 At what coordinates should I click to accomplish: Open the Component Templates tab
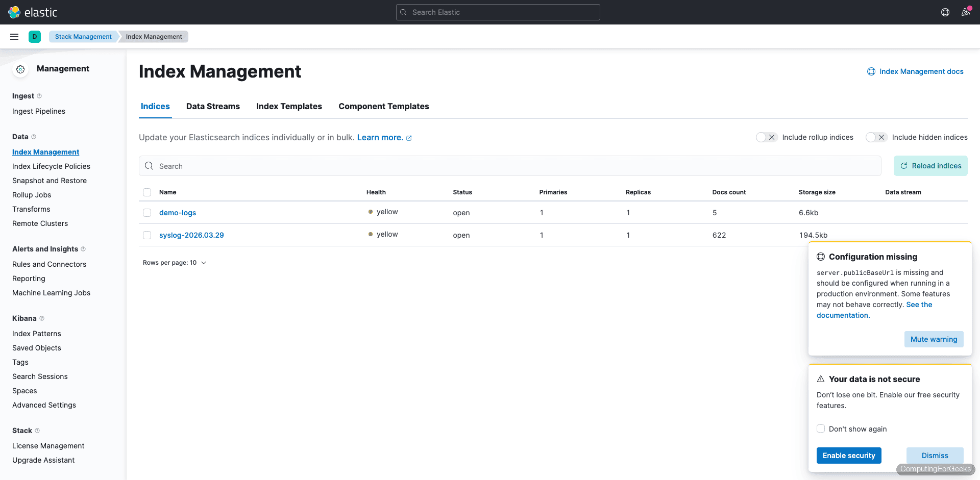point(383,106)
